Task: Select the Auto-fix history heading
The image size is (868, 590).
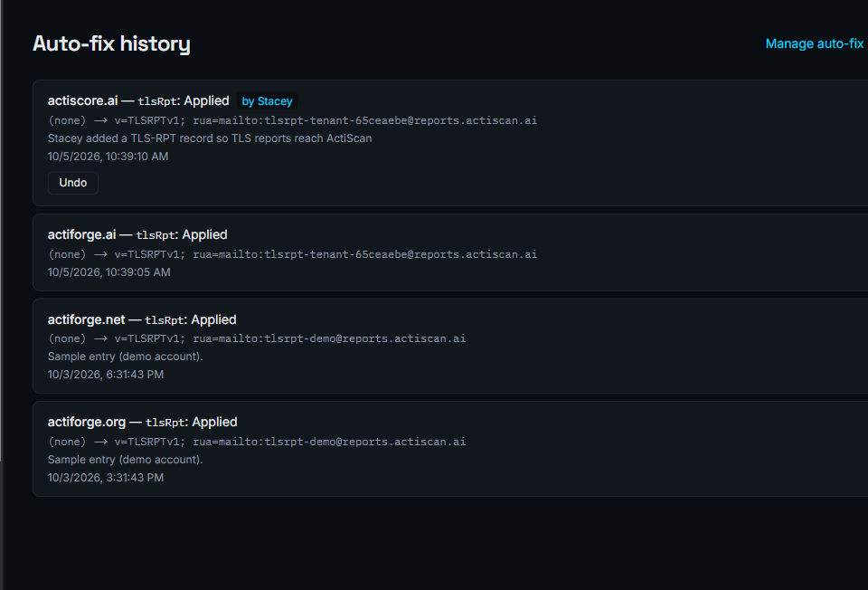Action: tap(111, 43)
